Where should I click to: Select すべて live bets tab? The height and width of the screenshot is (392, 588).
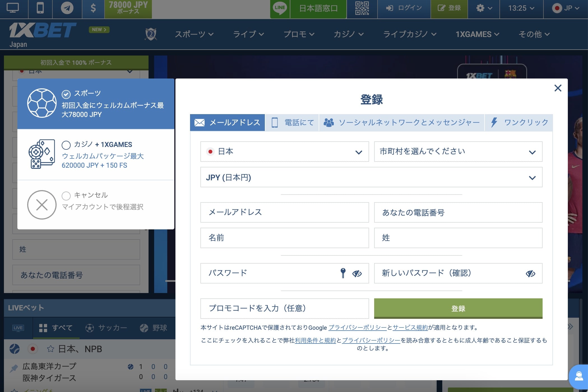(56, 328)
